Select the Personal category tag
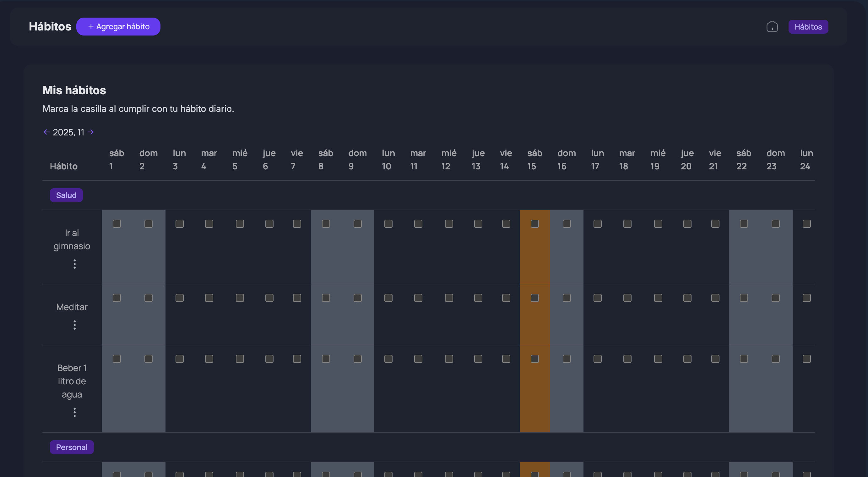The height and width of the screenshot is (477, 868). 72,447
